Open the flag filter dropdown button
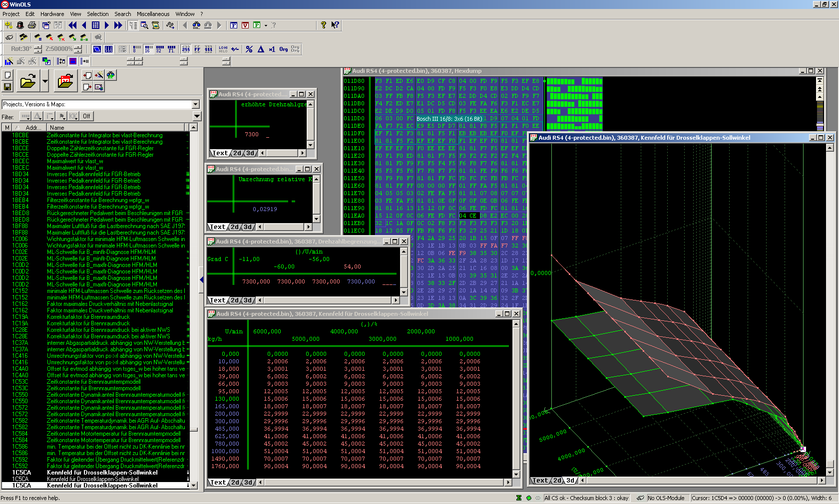The height and width of the screenshot is (504, 839). point(62,116)
